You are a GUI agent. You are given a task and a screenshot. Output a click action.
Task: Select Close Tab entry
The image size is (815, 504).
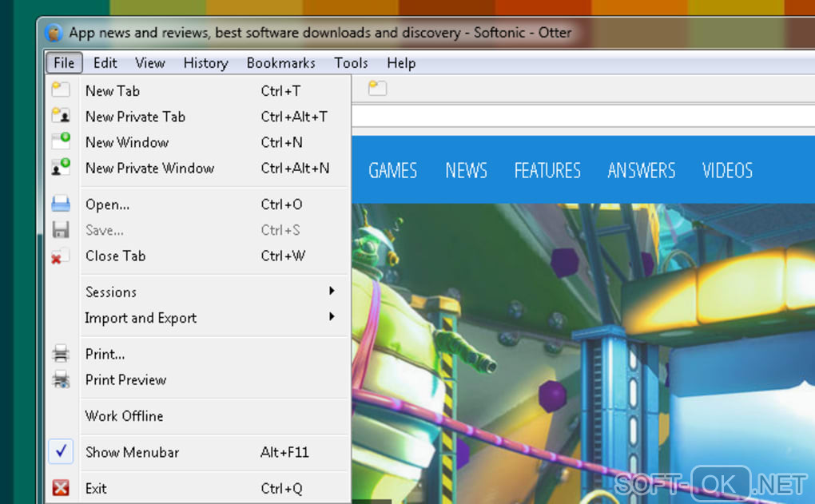tap(198, 256)
